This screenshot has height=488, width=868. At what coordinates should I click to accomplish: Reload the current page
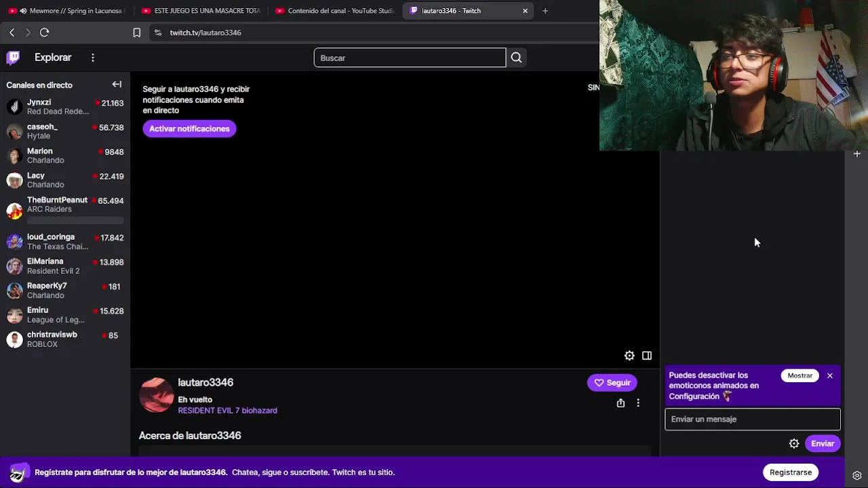coord(45,33)
